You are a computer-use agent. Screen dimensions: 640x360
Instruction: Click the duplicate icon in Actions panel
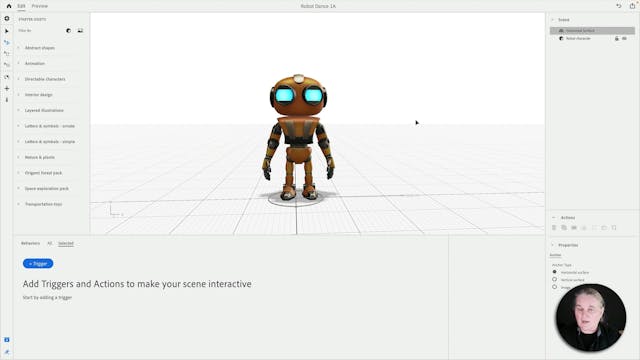pyautogui.click(x=564, y=228)
